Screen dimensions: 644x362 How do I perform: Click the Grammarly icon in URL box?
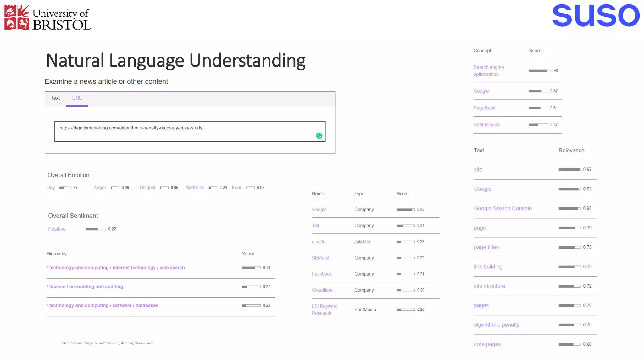[319, 136]
